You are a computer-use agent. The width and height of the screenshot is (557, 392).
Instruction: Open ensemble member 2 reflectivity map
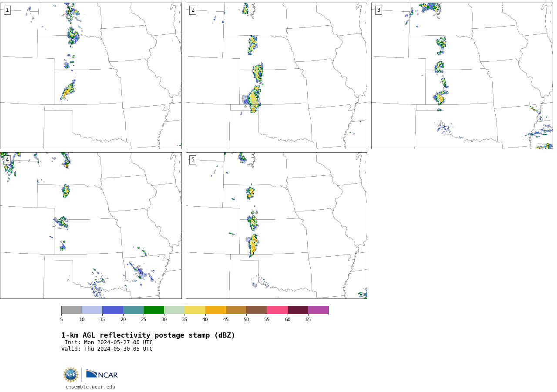pyautogui.click(x=276, y=76)
